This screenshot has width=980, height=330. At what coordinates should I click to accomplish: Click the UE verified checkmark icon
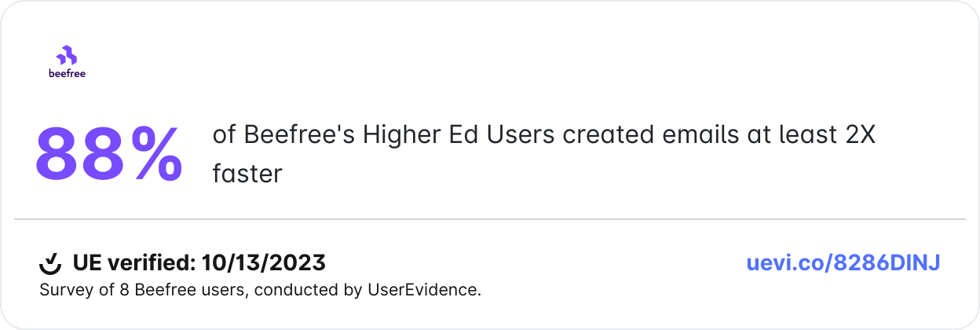50,262
